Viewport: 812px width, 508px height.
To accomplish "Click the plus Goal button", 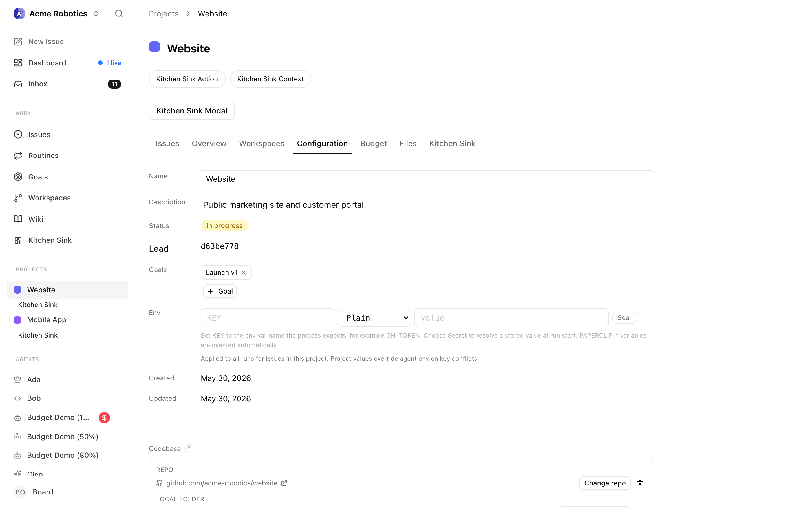I will pyautogui.click(x=220, y=291).
